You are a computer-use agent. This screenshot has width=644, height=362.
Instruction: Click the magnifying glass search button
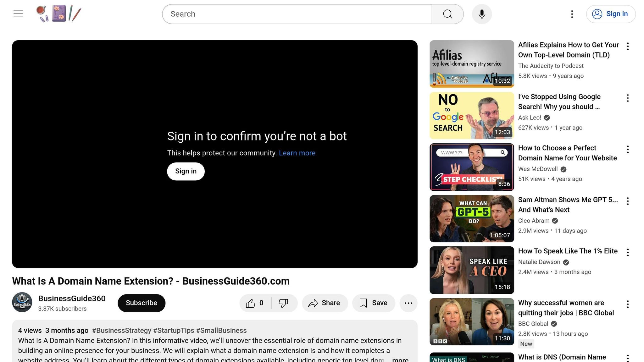pyautogui.click(x=447, y=14)
